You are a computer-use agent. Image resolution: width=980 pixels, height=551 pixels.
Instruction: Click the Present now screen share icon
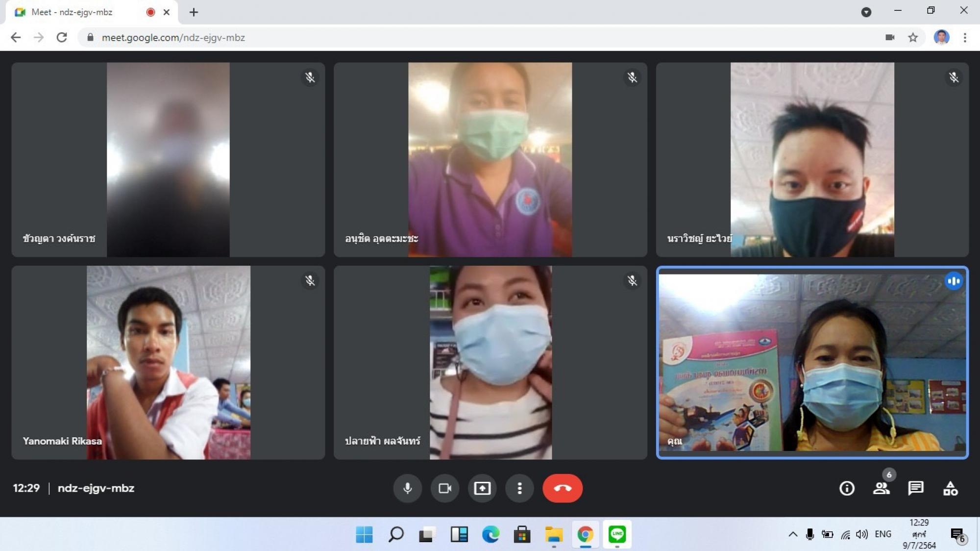point(482,488)
